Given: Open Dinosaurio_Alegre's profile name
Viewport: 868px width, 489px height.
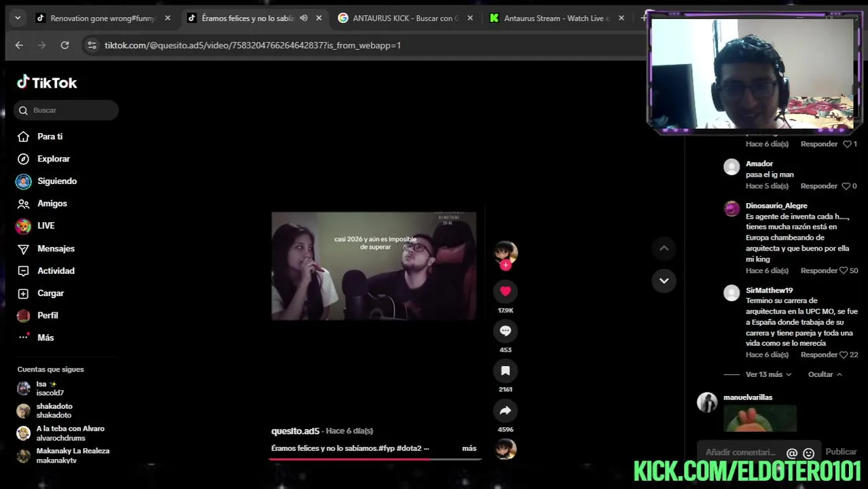Looking at the screenshot, I should coord(776,206).
